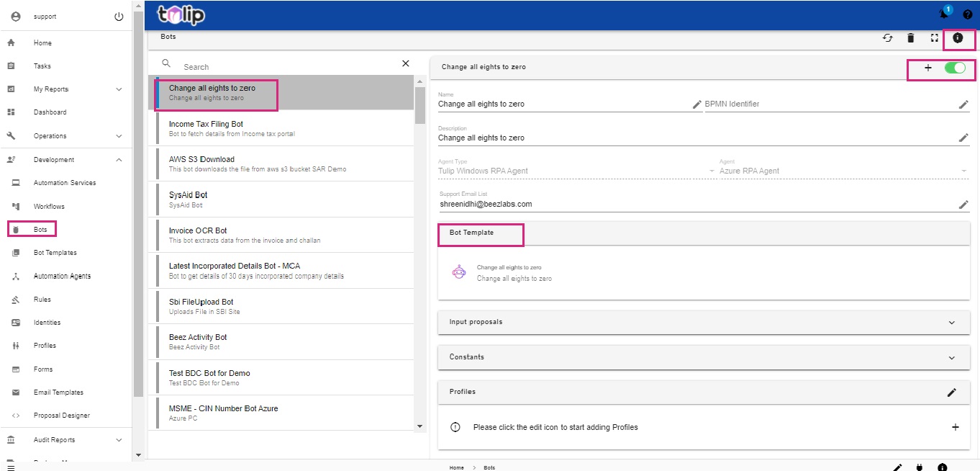Viewport: 980px width, 471px height.
Task: Click the fullscreen expand icon
Action: (x=934, y=38)
